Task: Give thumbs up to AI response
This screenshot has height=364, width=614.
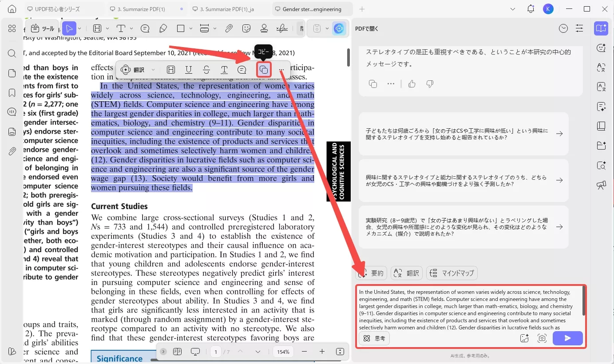Action: point(412,83)
